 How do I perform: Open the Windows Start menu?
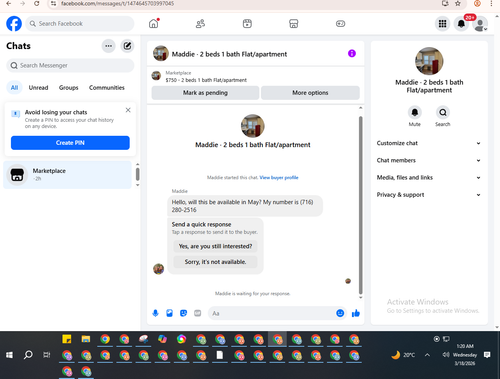[x=9, y=355]
